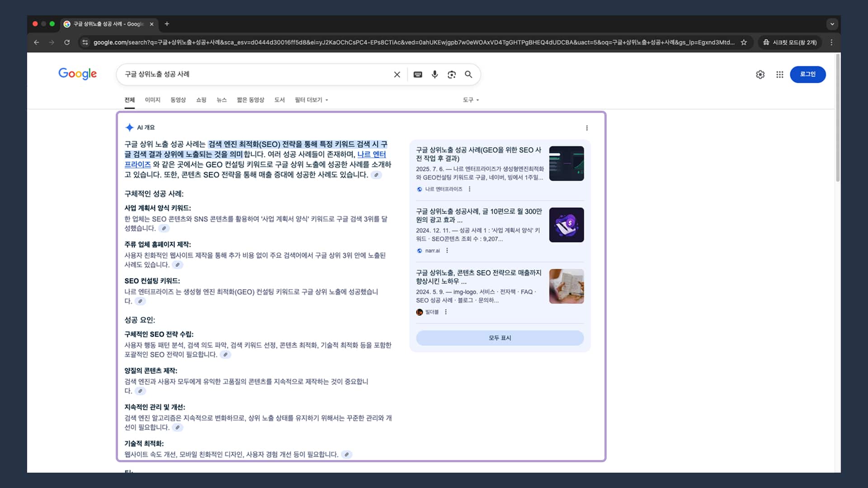
Task: Start a voice search with the microphone icon
Action: tap(434, 75)
